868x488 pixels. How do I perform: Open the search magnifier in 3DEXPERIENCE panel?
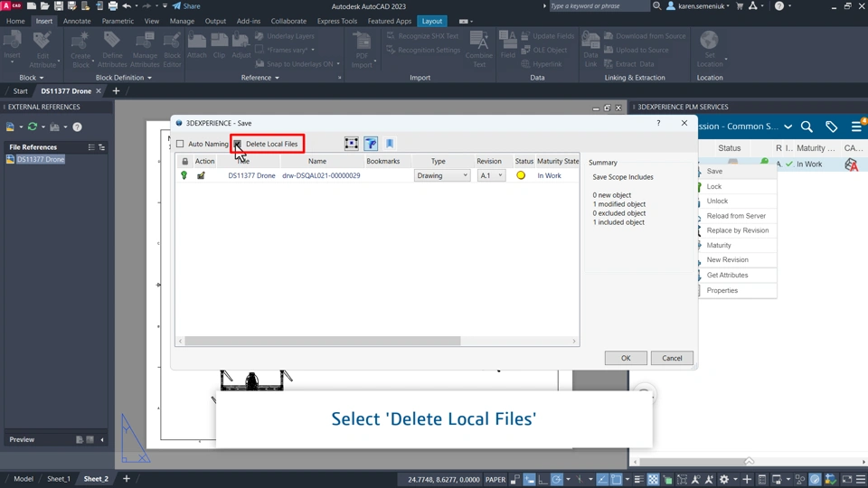point(807,127)
